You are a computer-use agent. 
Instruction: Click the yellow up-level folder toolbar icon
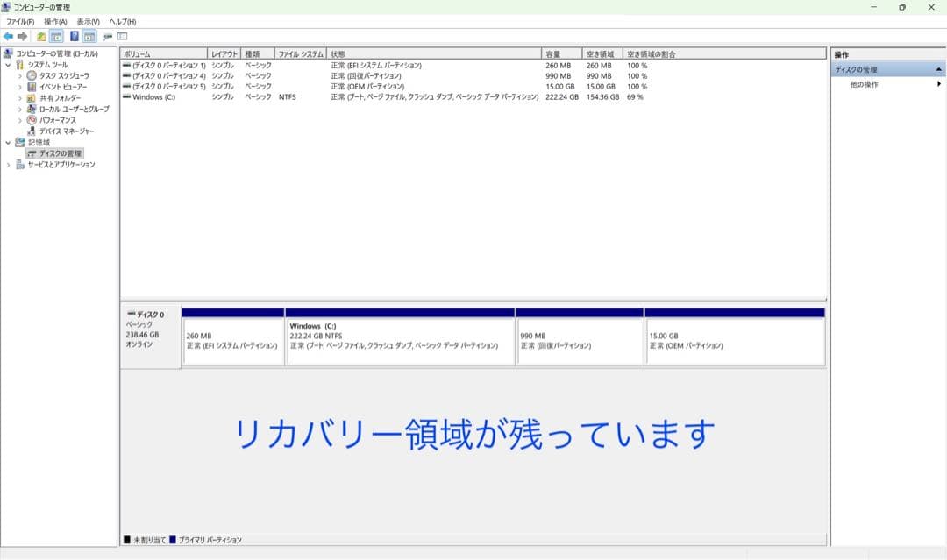click(41, 36)
